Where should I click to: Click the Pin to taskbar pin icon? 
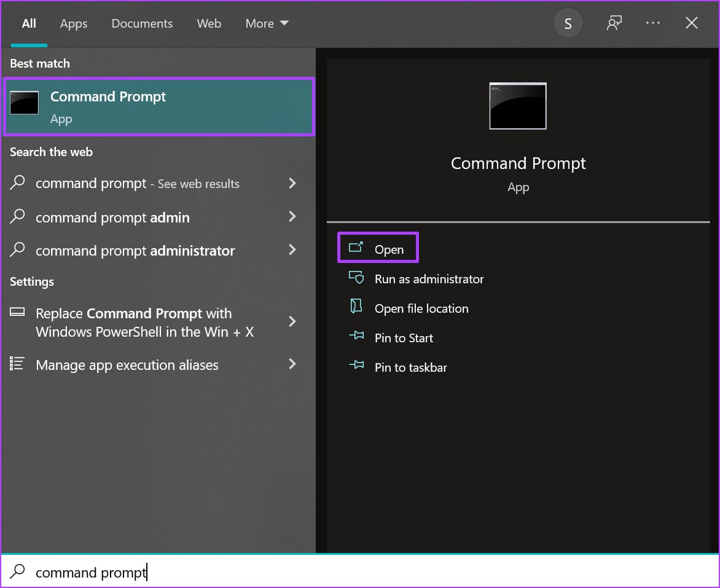pyautogui.click(x=356, y=365)
